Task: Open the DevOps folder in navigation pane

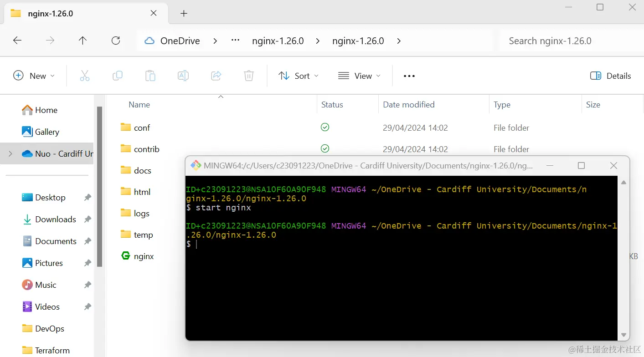Action: coord(43,328)
